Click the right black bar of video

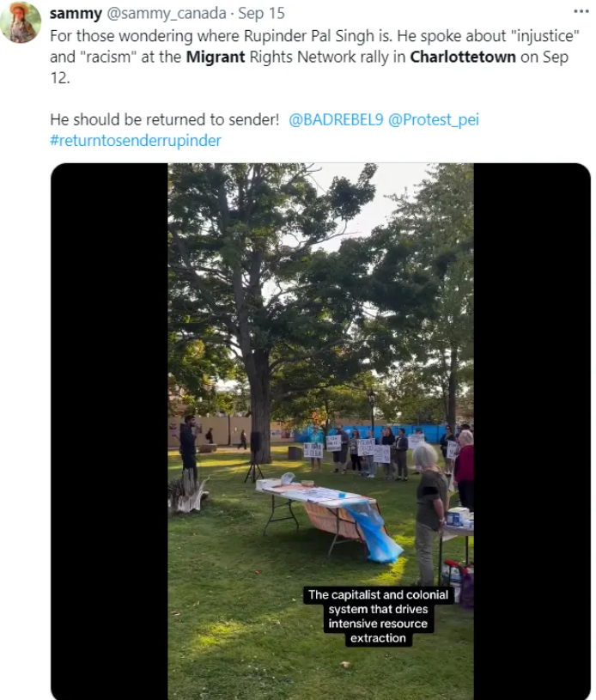pyautogui.click(x=532, y=431)
